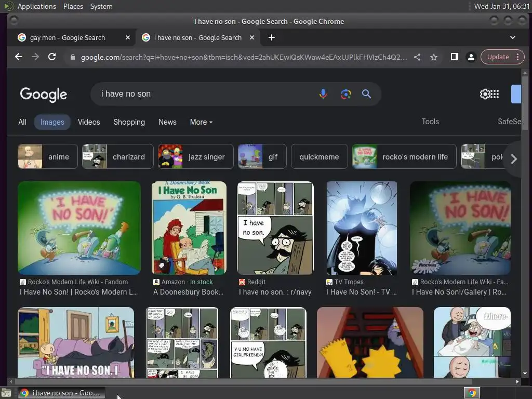Click the horizontal page scrollbar
Screen dimensions: 532x399
(243, 381)
